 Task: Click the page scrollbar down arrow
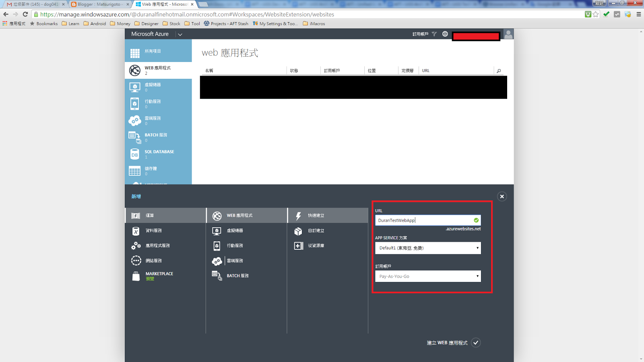click(641, 359)
